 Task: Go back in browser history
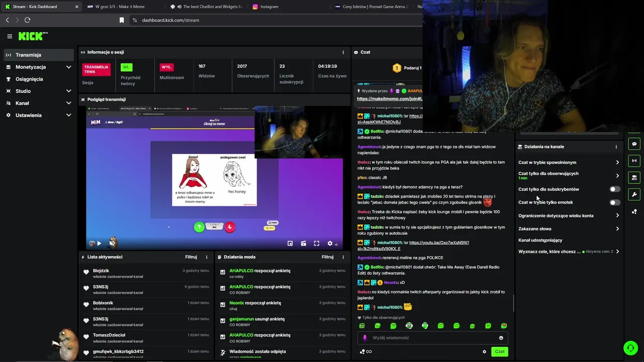[x=7, y=20]
